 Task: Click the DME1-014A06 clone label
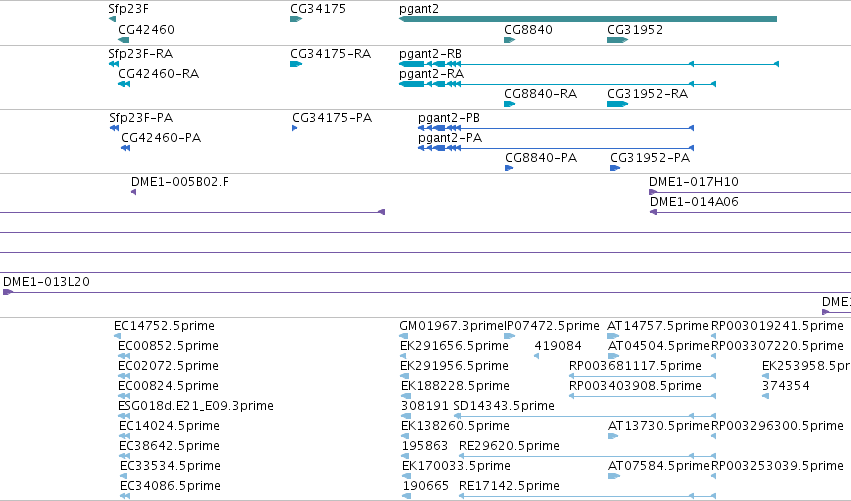coord(694,202)
